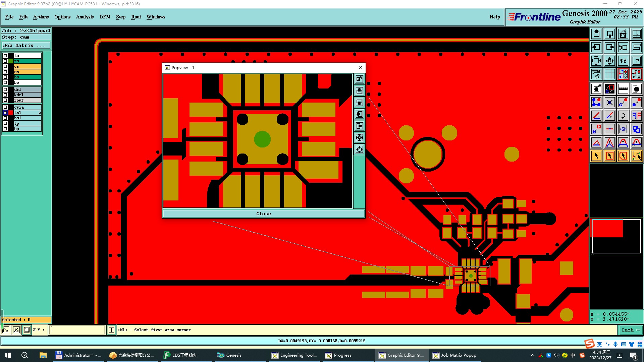644x362 pixels.
Task: Open the Analysis menu
Action: point(85,17)
